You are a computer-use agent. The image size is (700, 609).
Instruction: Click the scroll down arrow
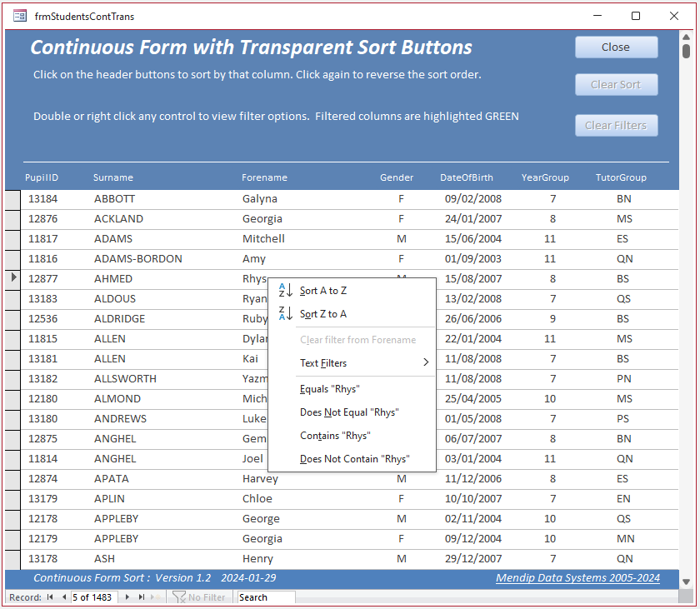pyautogui.click(x=686, y=582)
